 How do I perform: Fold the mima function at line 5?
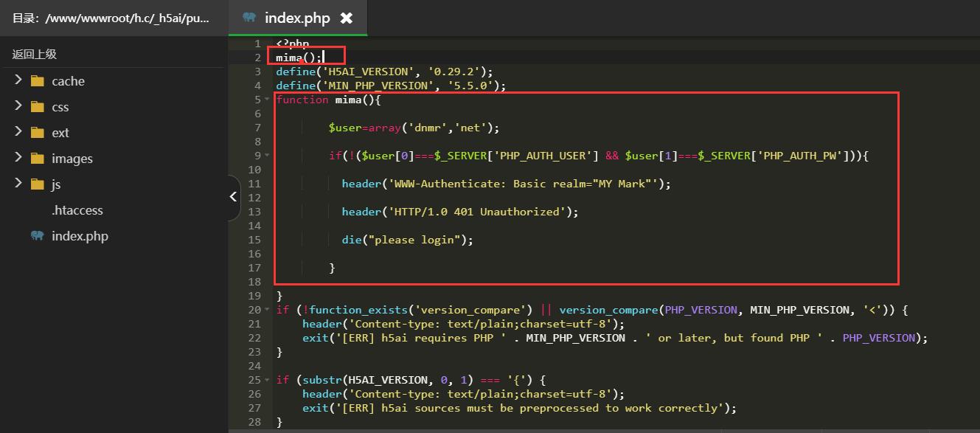(267, 100)
